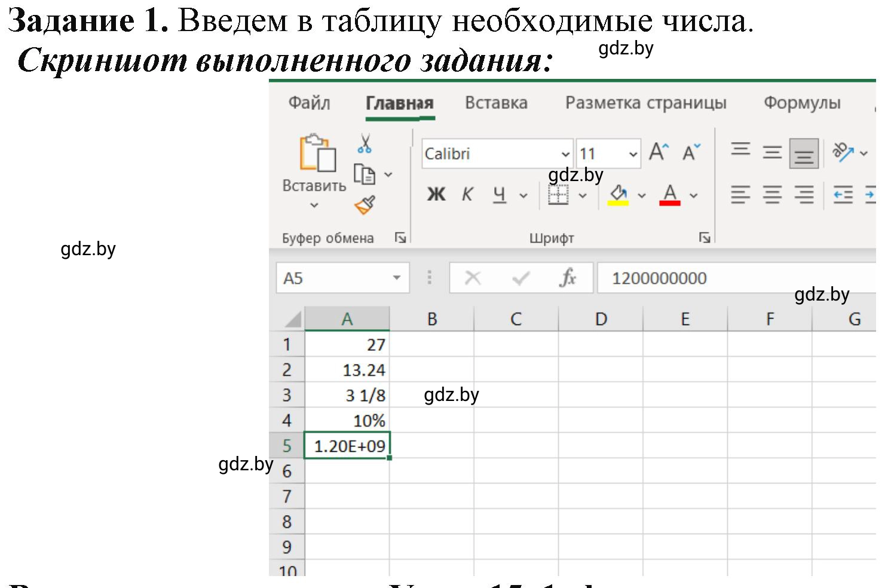
Task: Confirm entry with checkmark
Action: 521,278
